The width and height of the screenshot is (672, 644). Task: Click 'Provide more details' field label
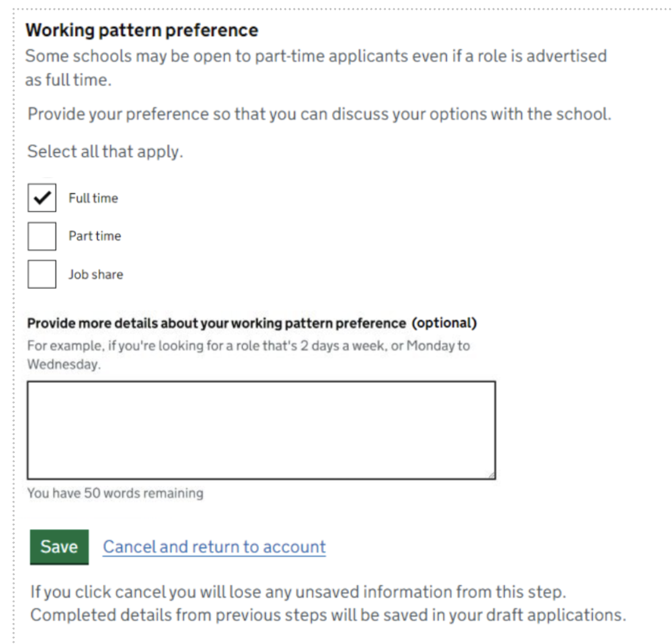tap(216, 323)
